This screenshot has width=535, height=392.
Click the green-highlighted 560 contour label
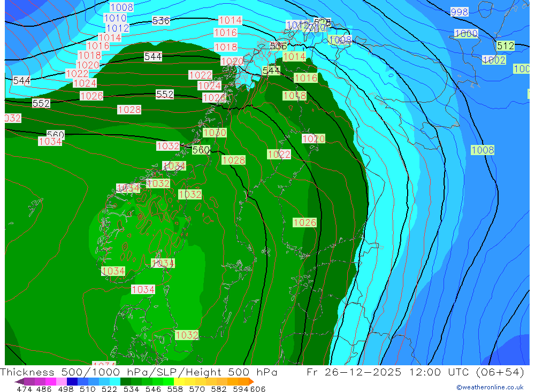coord(201,150)
